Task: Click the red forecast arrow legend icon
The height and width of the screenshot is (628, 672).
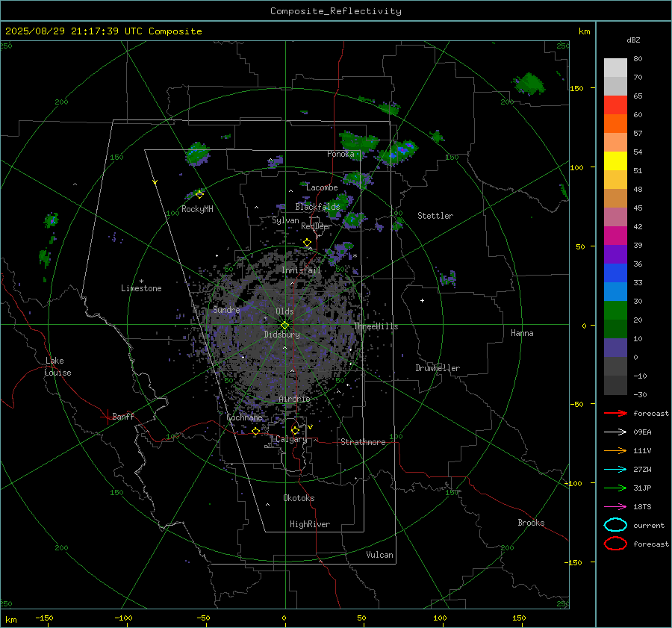Action: point(615,413)
